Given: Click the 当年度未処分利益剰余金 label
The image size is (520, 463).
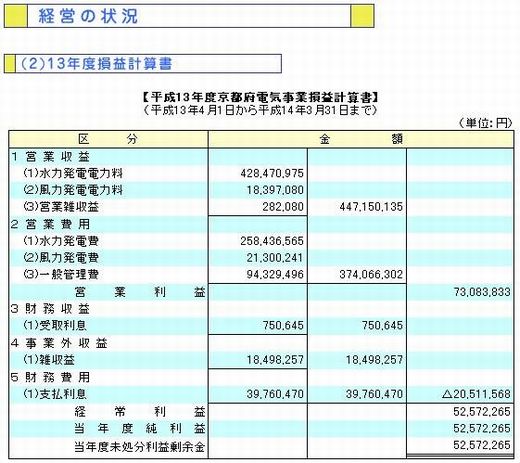Looking at the screenshot, I should (139, 447).
